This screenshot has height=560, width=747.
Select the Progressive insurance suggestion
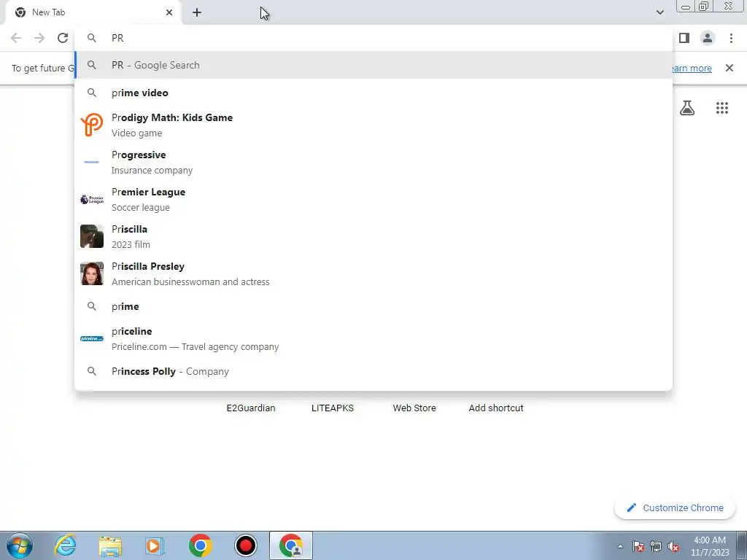[373, 162]
